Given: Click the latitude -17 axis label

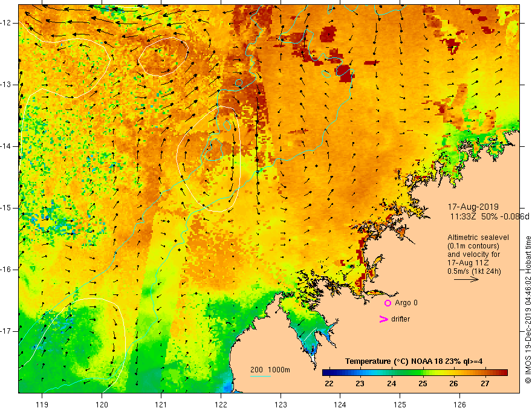Looking at the screenshot, I should click(x=7, y=331).
